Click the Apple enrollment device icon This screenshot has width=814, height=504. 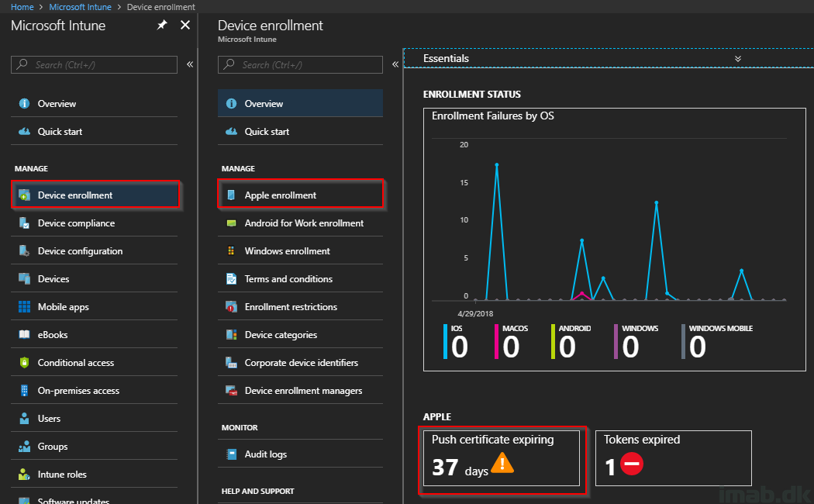click(x=232, y=195)
